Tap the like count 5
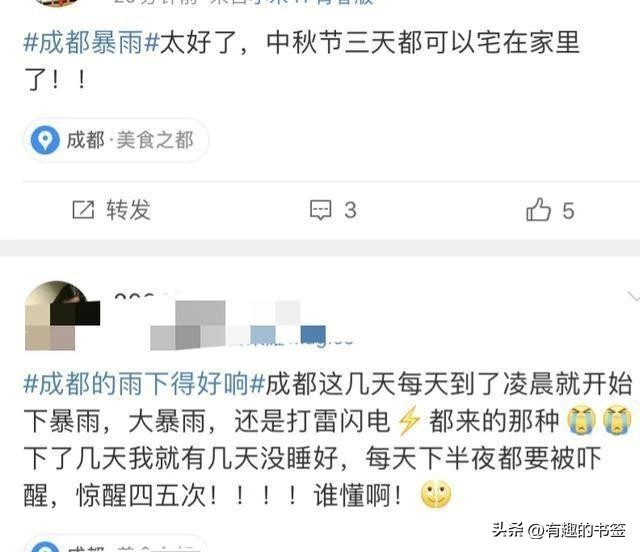 click(568, 211)
